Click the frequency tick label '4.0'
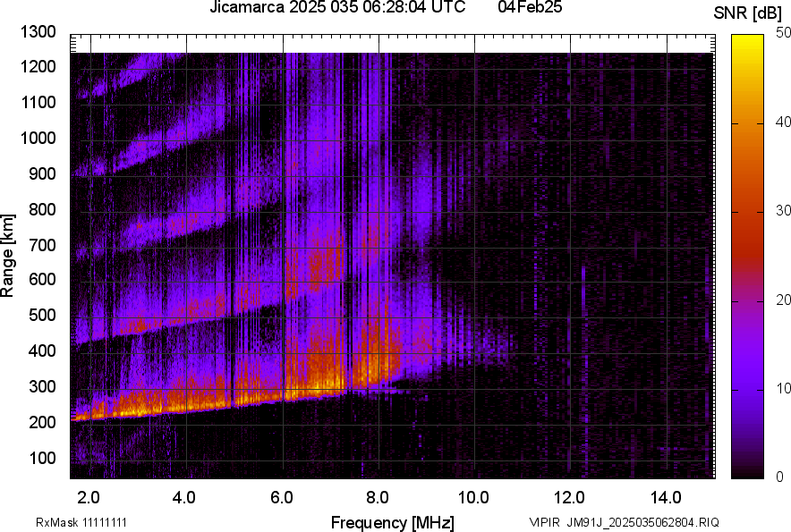This screenshot has width=791, height=532. point(184,498)
